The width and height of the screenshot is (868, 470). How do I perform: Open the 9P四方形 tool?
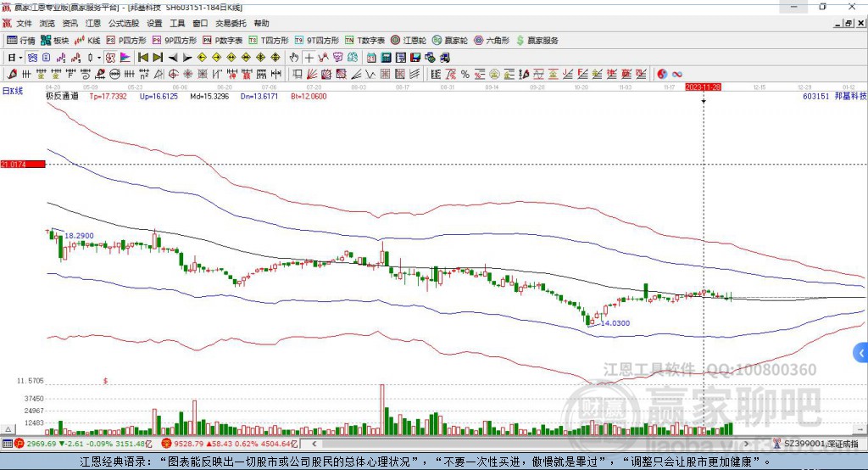point(175,41)
